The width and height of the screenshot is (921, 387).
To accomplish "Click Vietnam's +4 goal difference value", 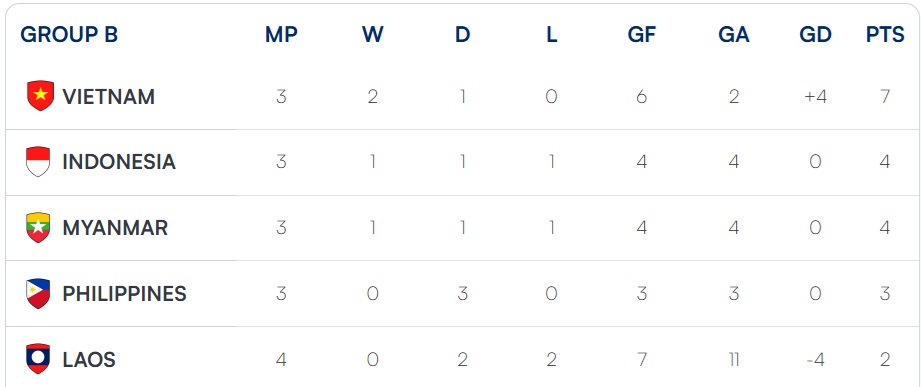I will [815, 97].
